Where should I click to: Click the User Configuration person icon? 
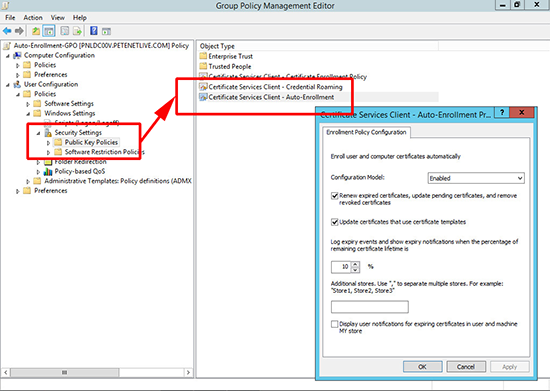[17, 85]
